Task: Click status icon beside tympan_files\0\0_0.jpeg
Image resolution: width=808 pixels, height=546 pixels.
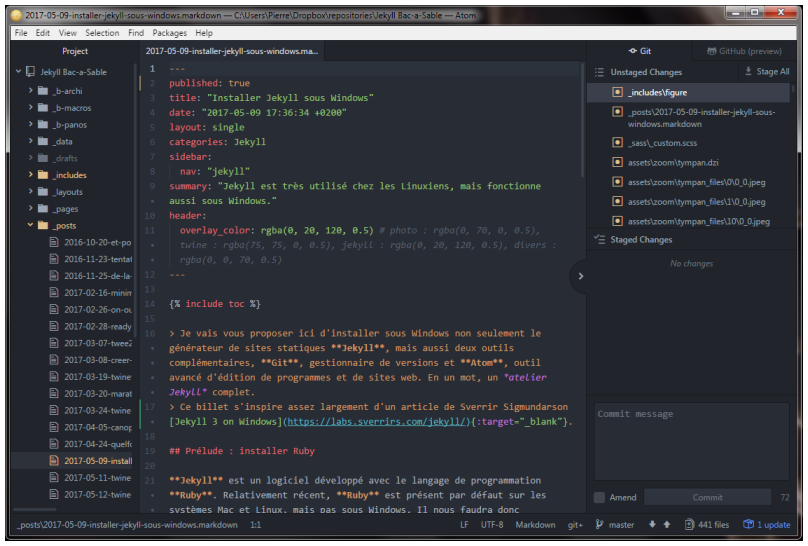Action: tap(617, 182)
